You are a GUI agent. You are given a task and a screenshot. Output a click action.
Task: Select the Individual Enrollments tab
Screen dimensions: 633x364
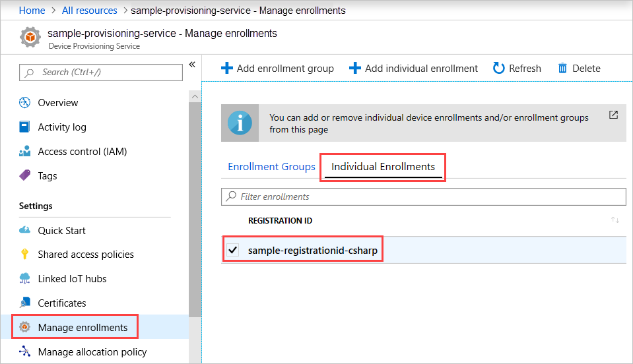coord(383,166)
